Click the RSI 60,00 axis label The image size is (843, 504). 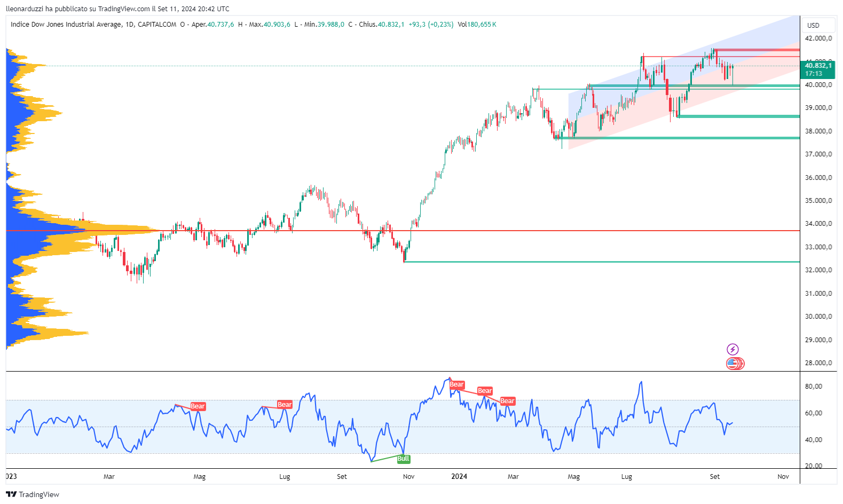tap(814, 413)
